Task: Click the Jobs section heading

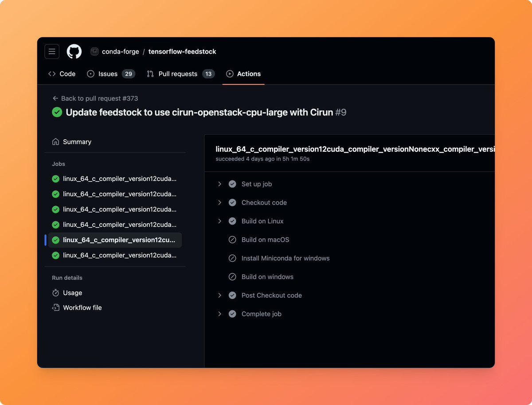Action: tap(59, 164)
